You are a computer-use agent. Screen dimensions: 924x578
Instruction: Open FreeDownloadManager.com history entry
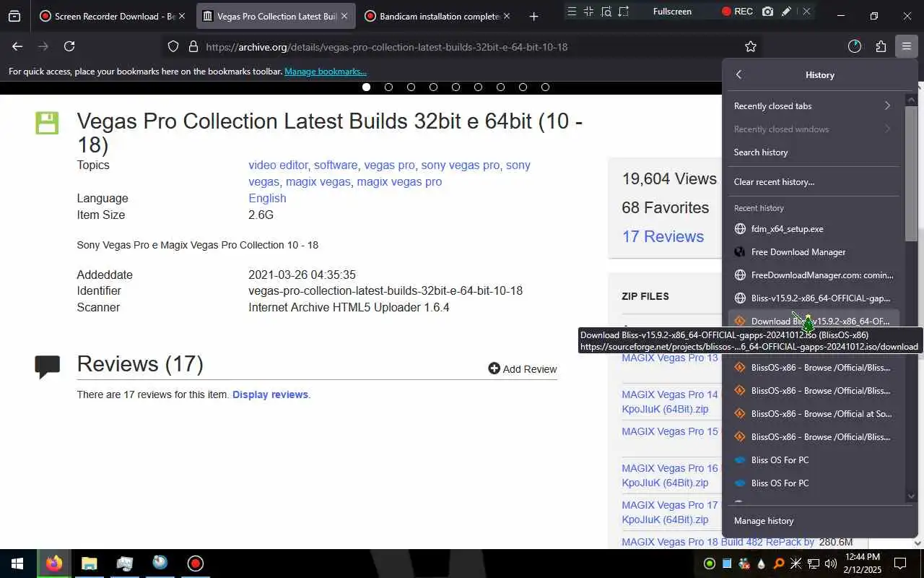pos(814,275)
